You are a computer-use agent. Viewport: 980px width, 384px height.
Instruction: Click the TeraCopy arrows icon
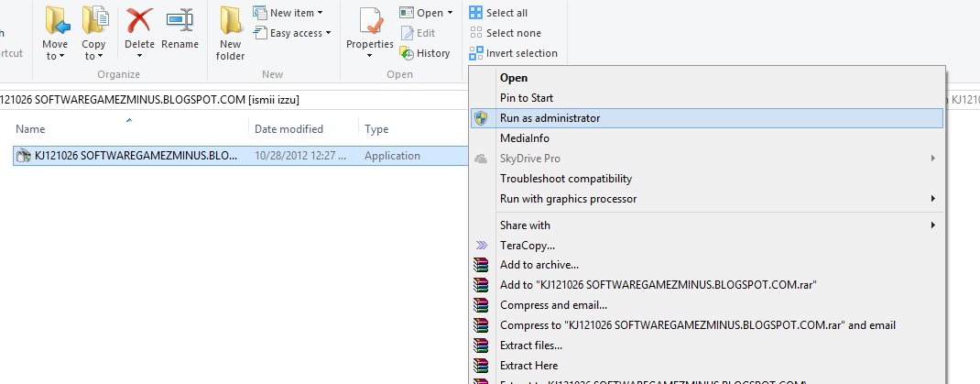click(x=481, y=246)
